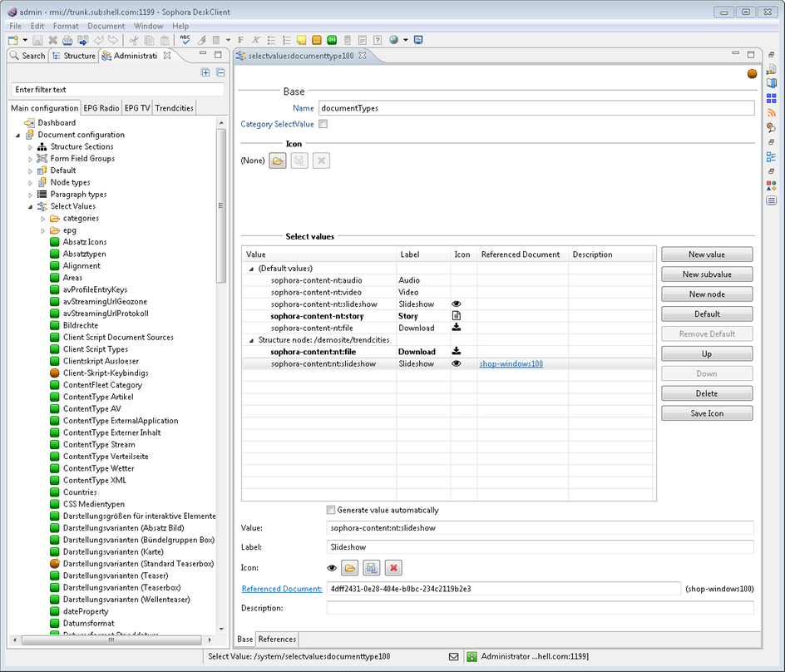Collapse the (Default values) group
The height and width of the screenshot is (672, 785).
251,269
